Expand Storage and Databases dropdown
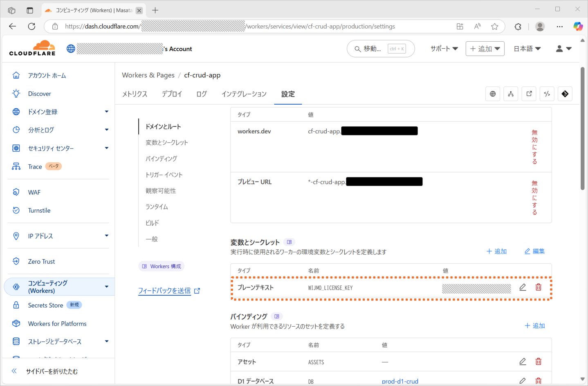 107,341
